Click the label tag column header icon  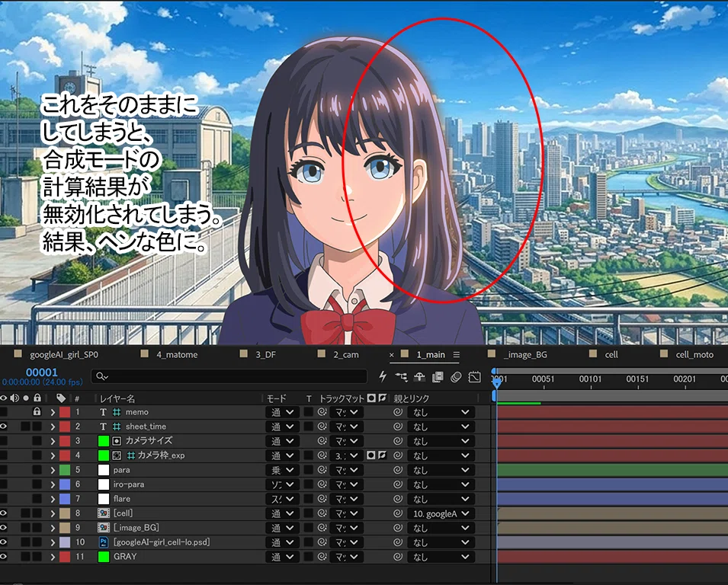pos(61,398)
